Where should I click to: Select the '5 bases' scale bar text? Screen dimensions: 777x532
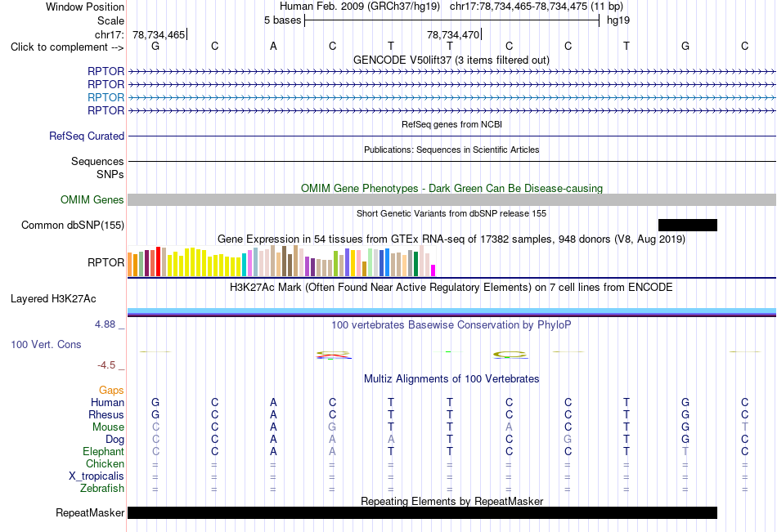pos(282,20)
